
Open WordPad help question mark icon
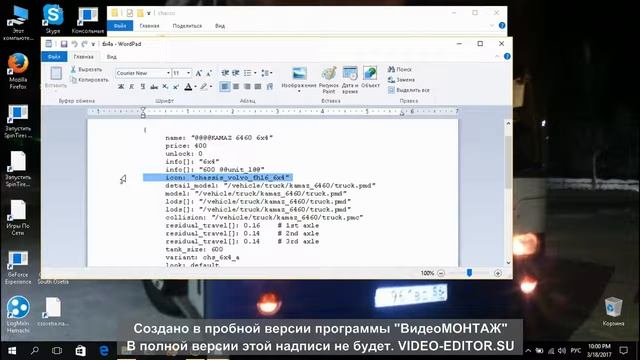(x=507, y=56)
